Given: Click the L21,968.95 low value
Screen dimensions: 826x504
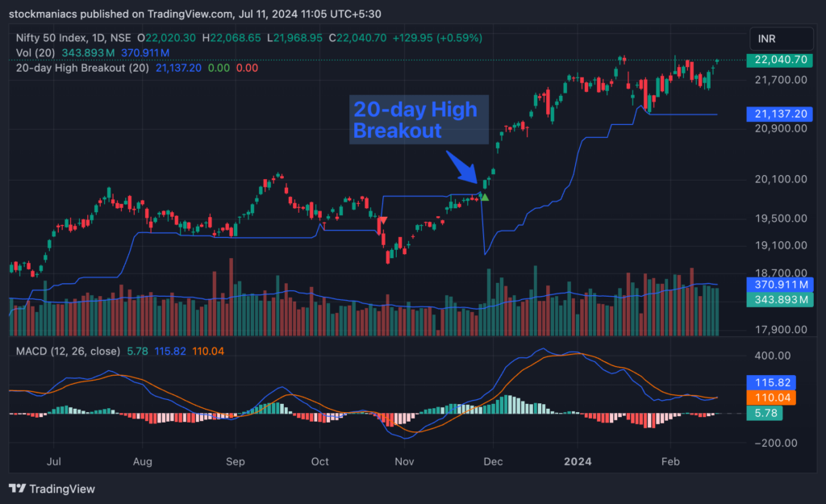Looking at the screenshot, I should (x=294, y=38).
